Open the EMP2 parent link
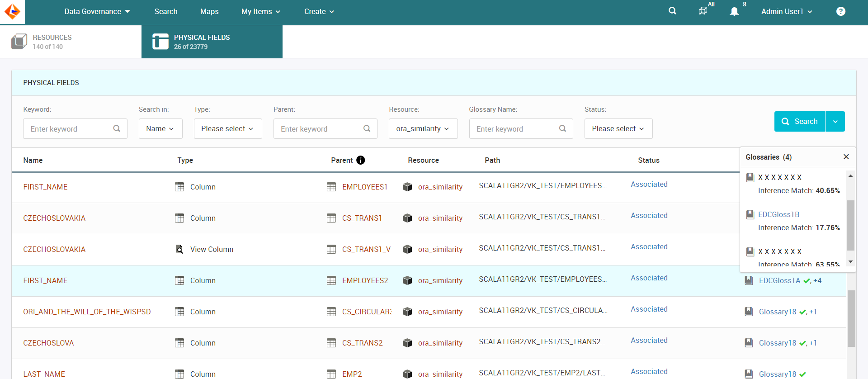The width and height of the screenshot is (868, 379). (x=352, y=374)
